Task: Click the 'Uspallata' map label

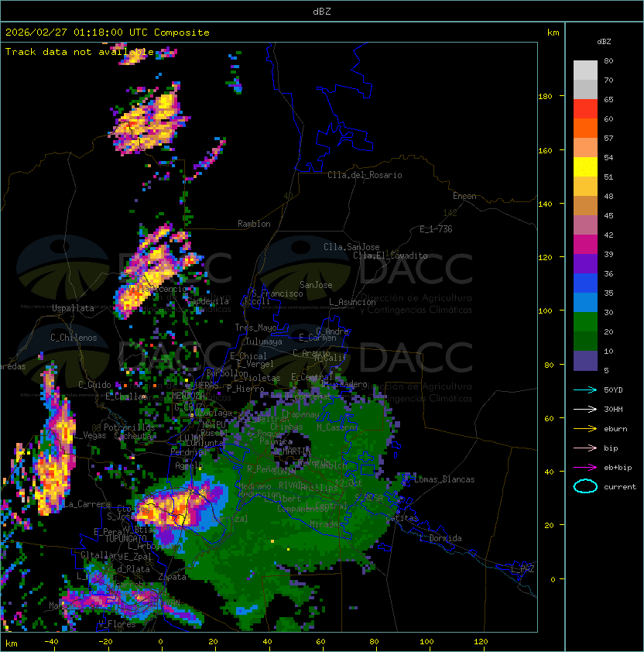Action: (x=73, y=308)
